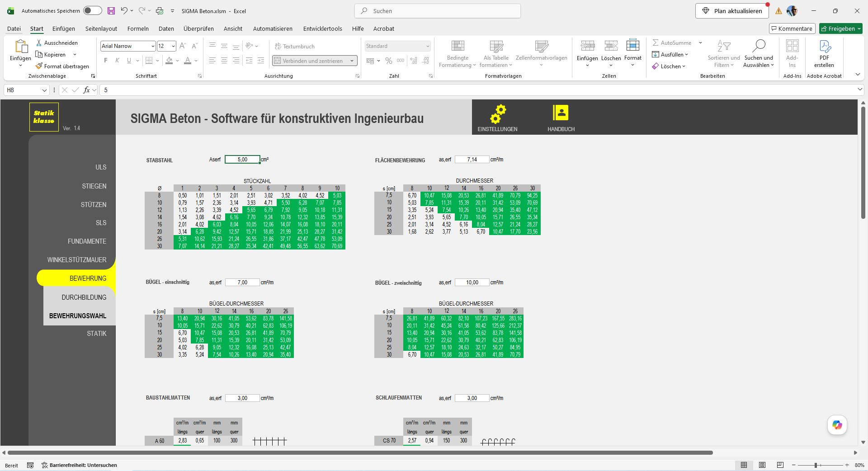Undo the last action

124,11
